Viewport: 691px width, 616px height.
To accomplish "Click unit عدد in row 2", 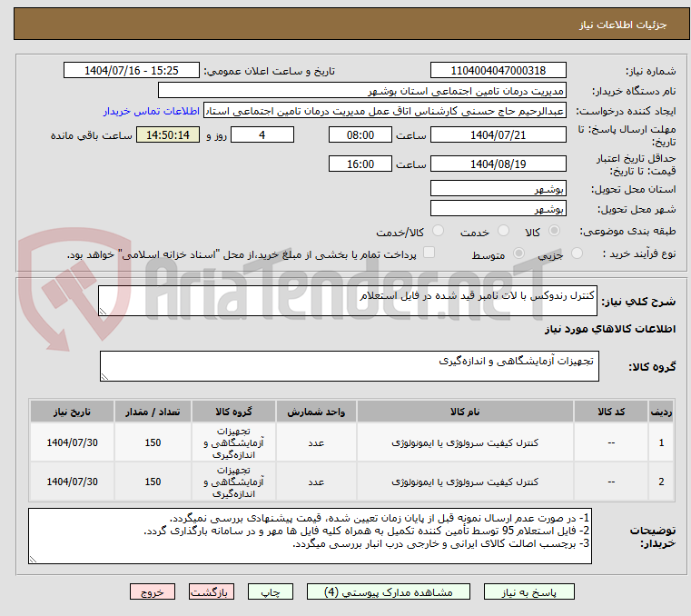I will coord(316,482).
